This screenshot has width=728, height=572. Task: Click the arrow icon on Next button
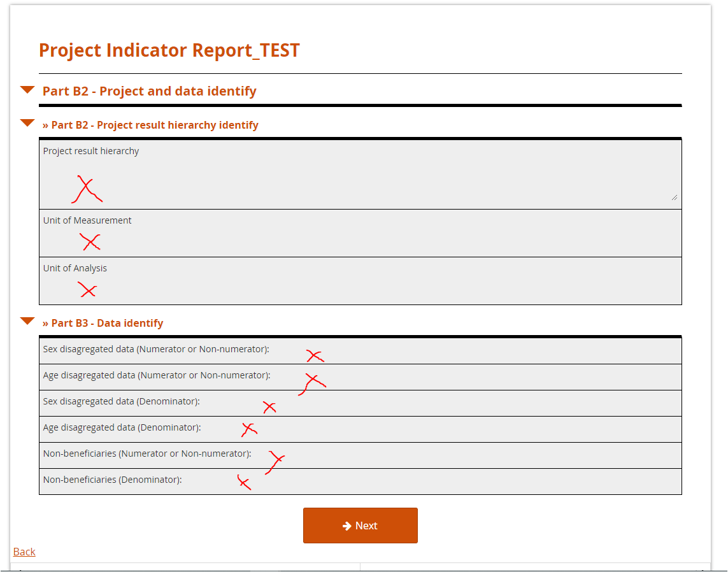pos(347,526)
